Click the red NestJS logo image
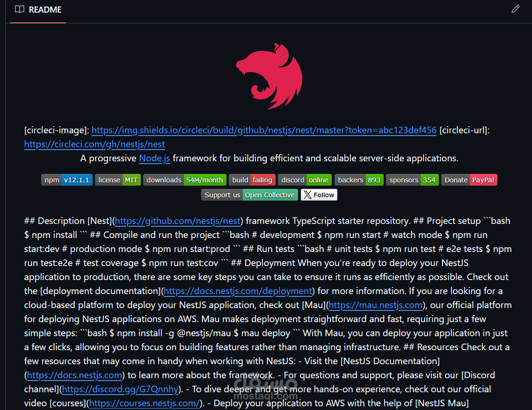532x410 pixels. click(x=269, y=76)
